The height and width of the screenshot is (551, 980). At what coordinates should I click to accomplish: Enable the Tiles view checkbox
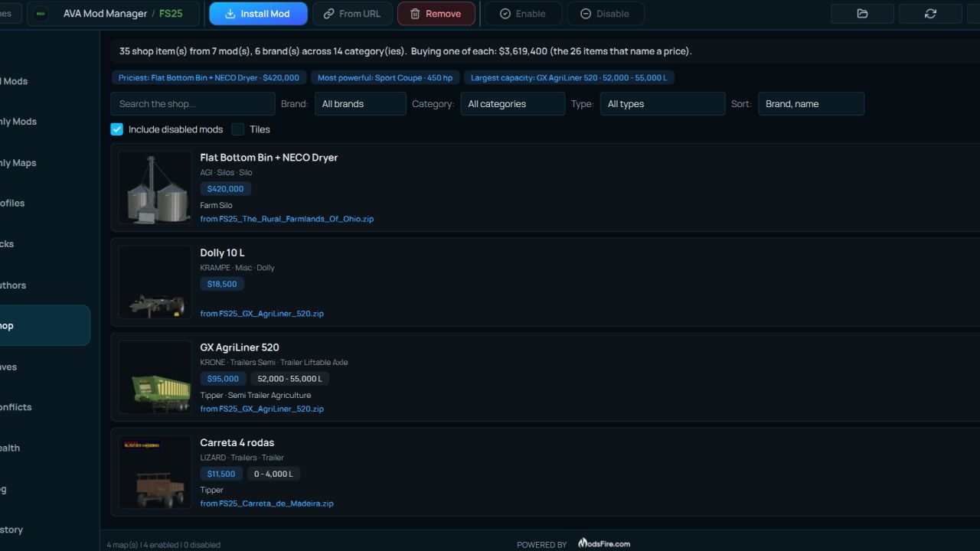[x=238, y=129]
